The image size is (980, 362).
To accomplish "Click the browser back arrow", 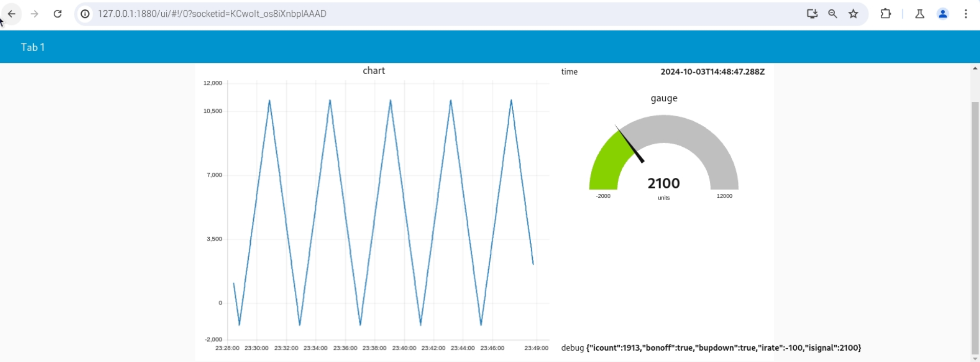I will pyautogui.click(x=11, y=14).
